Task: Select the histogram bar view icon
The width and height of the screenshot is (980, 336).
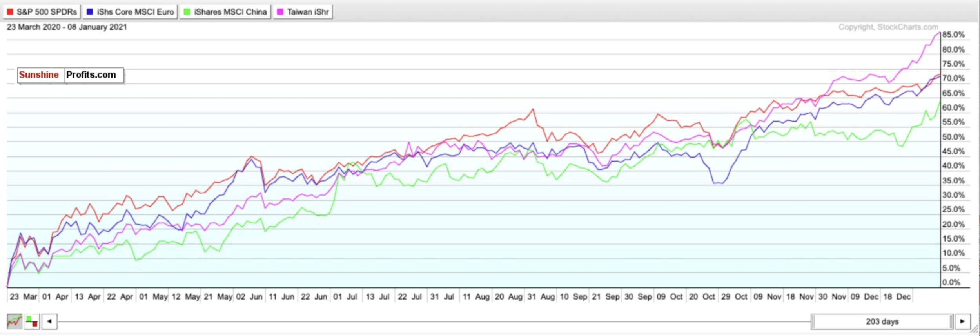Action: [x=32, y=321]
